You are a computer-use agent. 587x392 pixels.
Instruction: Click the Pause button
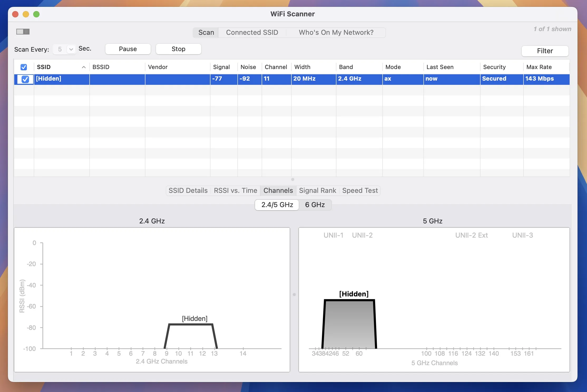tap(128, 49)
